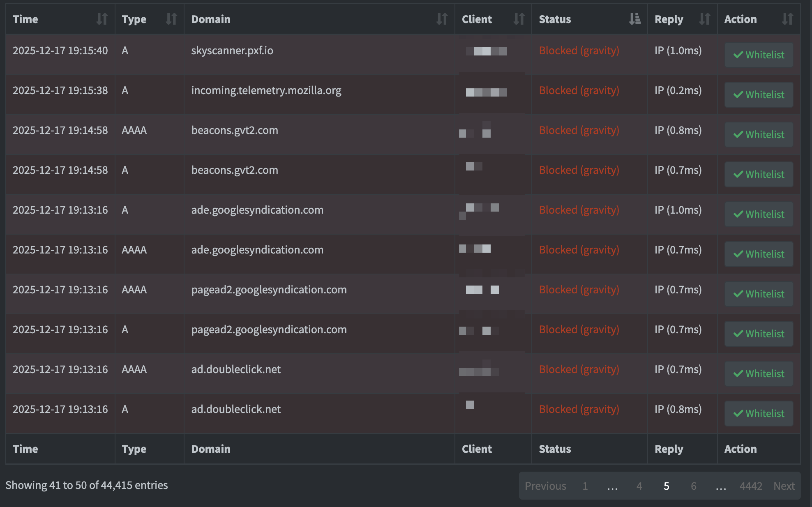
Task: Whitelist the last ad.doubleclick.net entry
Action: click(758, 413)
